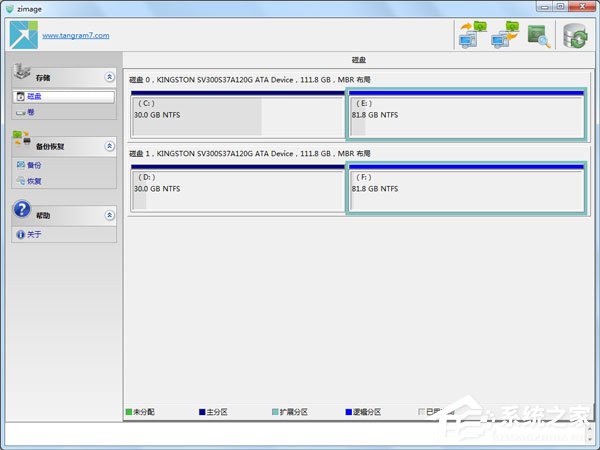The width and height of the screenshot is (600, 450).
Task: Open the www.tangram7.com link
Action: pos(75,36)
